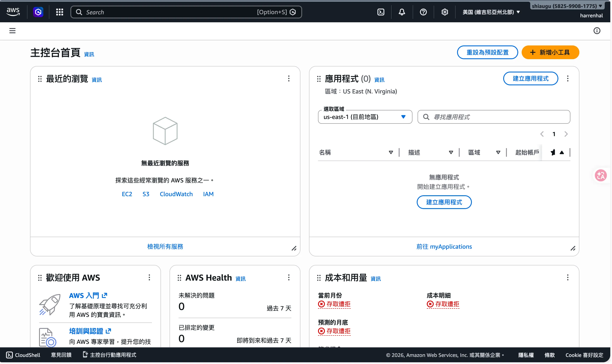
Task: Click 資訊 link next to 主控台首頁
Action: pos(89,54)
